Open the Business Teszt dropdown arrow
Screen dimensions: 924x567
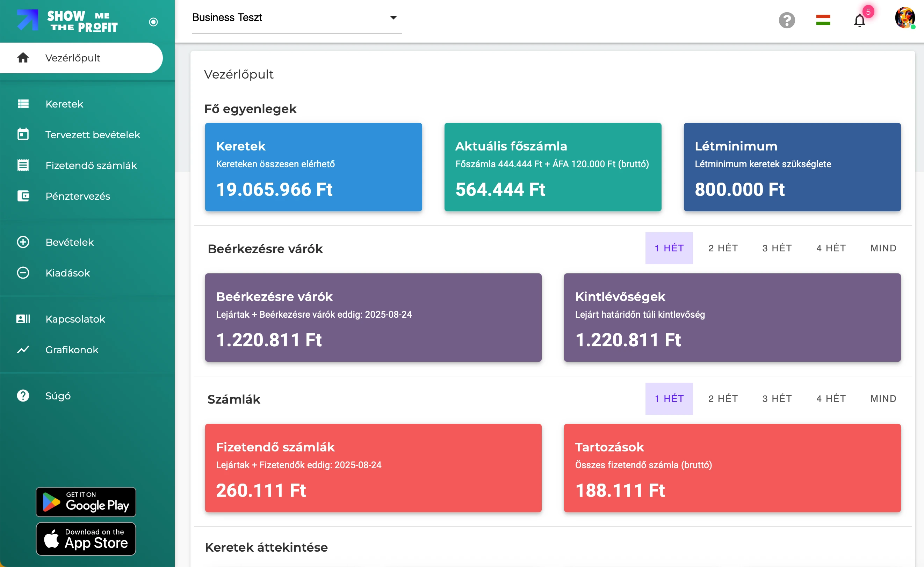393,17
